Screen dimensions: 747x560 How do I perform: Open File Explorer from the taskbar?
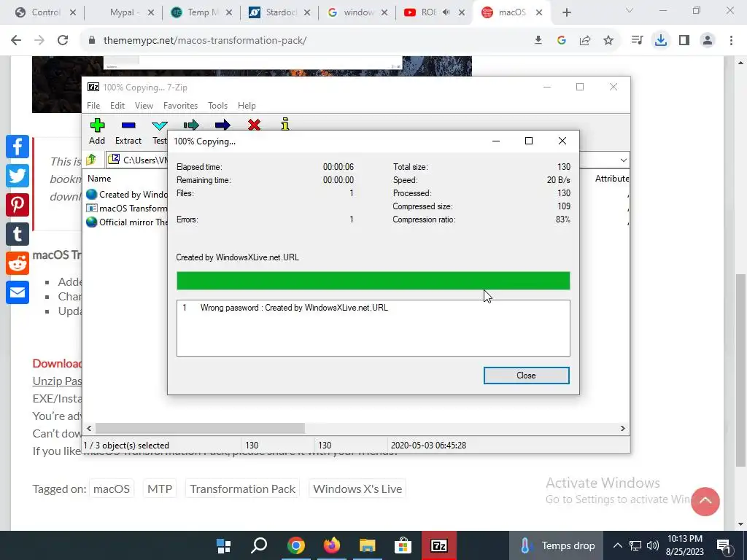pyautogui.click(x=368, y=545)
